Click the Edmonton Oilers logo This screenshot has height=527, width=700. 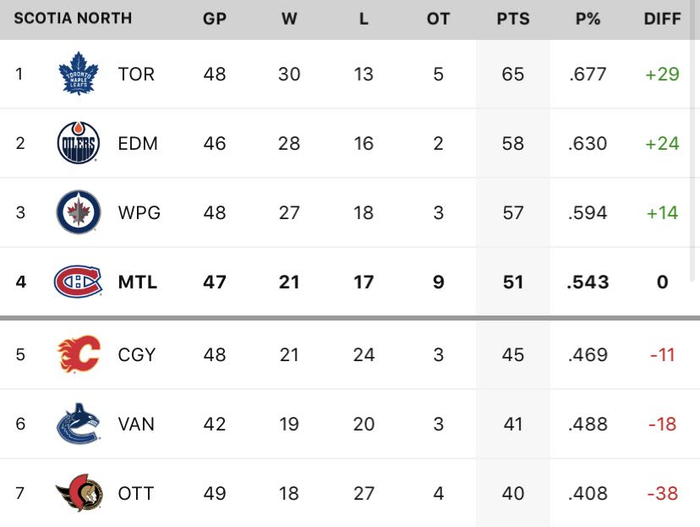coord(78,143)
